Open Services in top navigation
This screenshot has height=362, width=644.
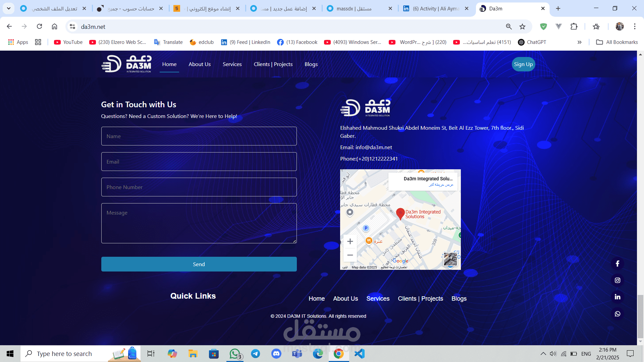pyautogui.click(x=232, y=64)
